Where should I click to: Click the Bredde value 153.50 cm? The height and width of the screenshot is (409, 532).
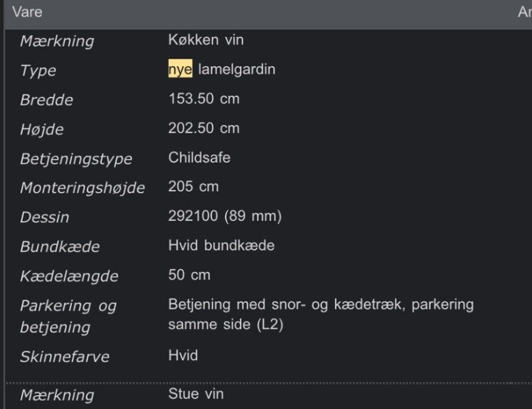204,99
